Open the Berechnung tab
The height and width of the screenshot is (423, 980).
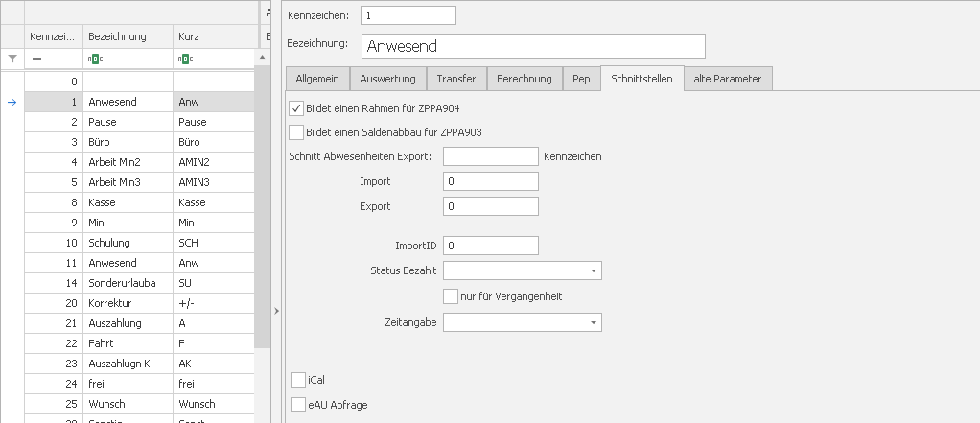(524, 79)
